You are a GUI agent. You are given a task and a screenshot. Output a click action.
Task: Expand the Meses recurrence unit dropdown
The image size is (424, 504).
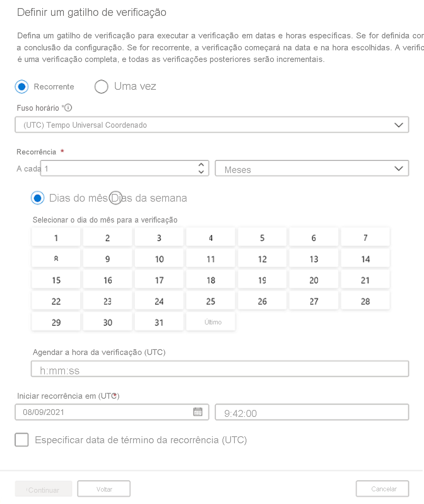tap(398, 168)
